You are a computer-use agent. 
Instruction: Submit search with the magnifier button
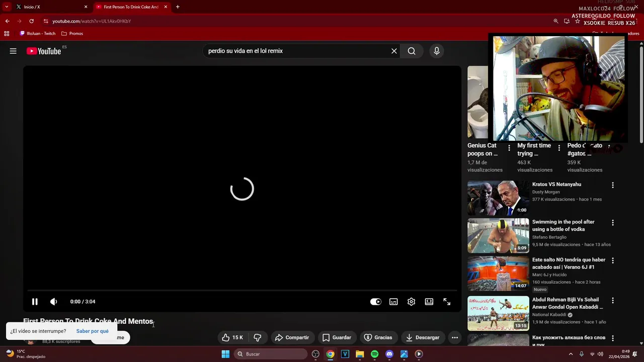point(412,51)
